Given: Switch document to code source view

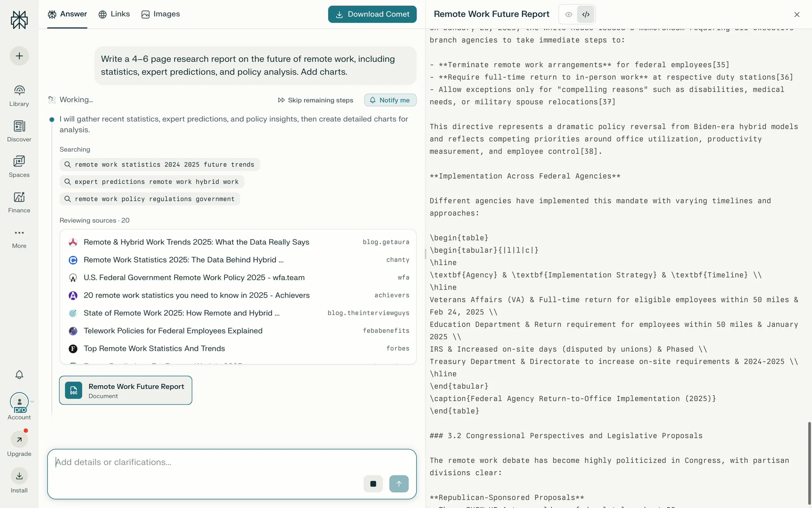Looking at the screenshot, I should (586, 14).
